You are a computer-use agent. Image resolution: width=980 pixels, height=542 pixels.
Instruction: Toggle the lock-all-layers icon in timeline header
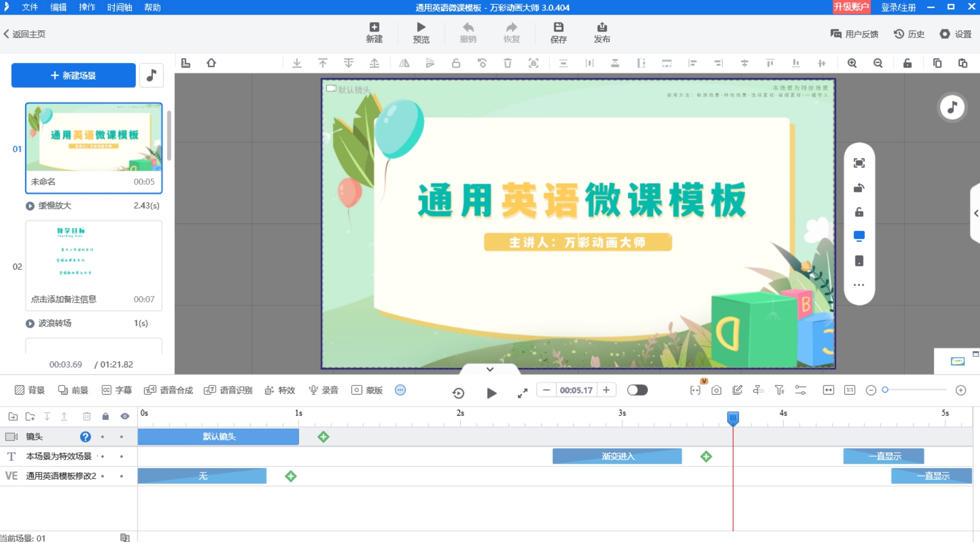(106, 416)
